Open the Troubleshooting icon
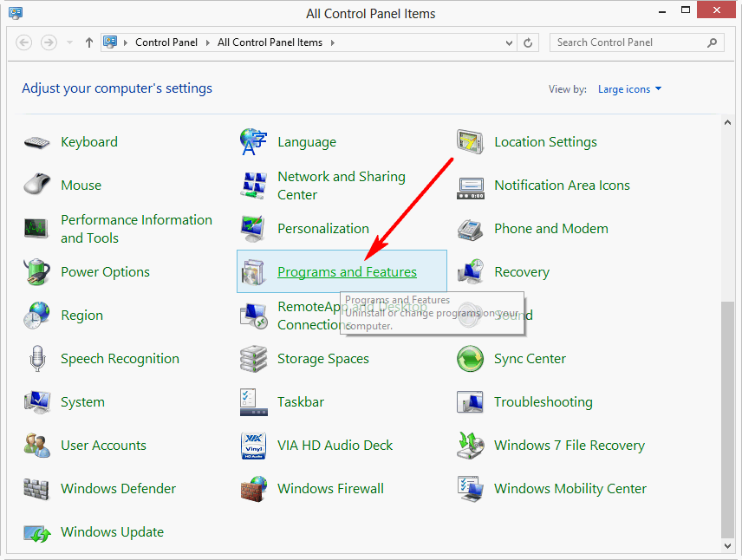This screenshot has width=742, height=560. [471, 402]
